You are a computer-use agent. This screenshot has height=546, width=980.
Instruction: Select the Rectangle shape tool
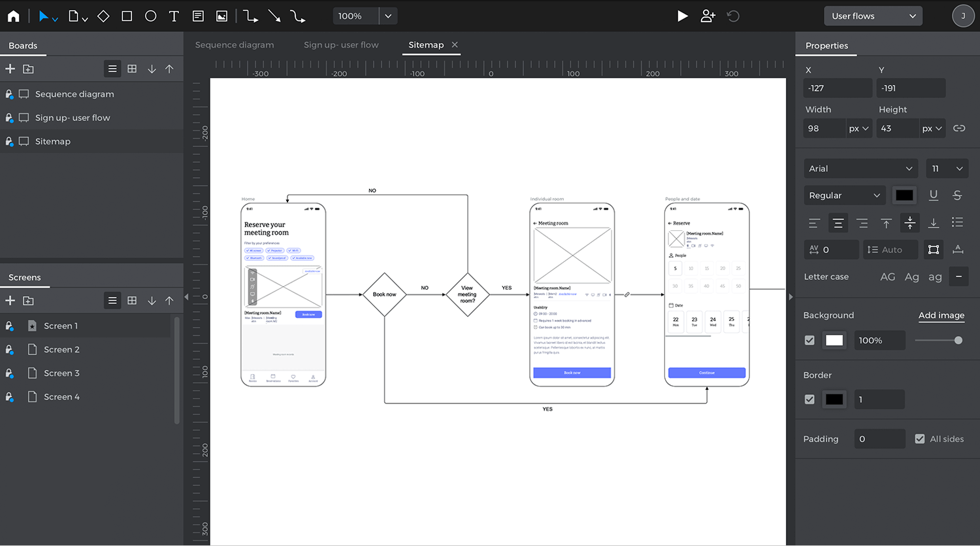tap(127, 16)
